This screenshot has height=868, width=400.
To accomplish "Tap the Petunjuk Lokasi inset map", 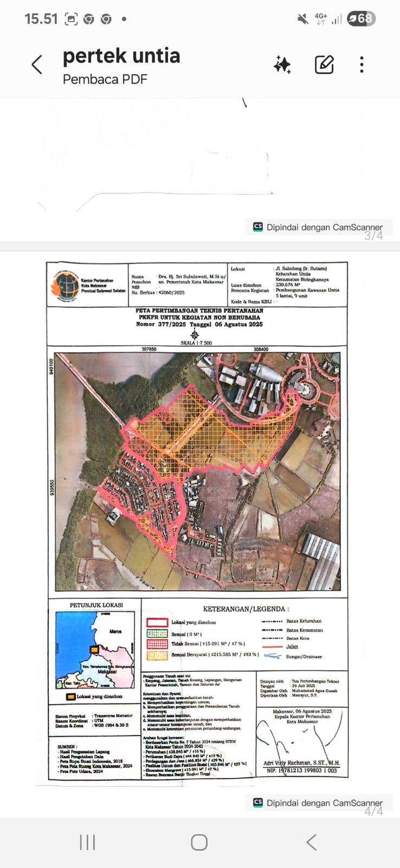I will pyautogui.click(x=95, y=649).
